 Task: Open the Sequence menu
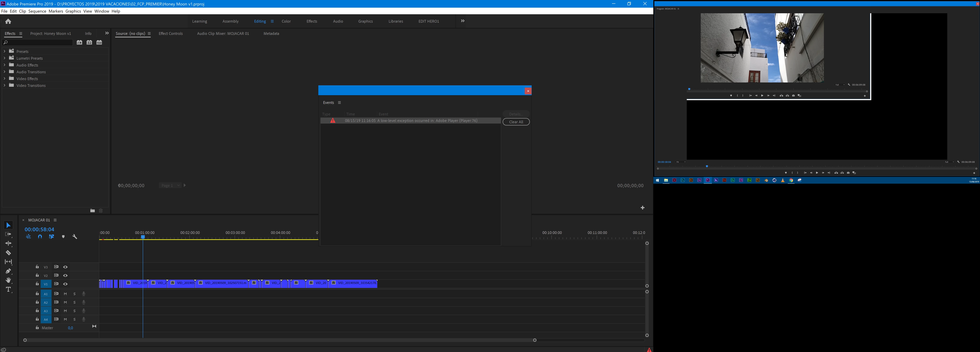37,11
